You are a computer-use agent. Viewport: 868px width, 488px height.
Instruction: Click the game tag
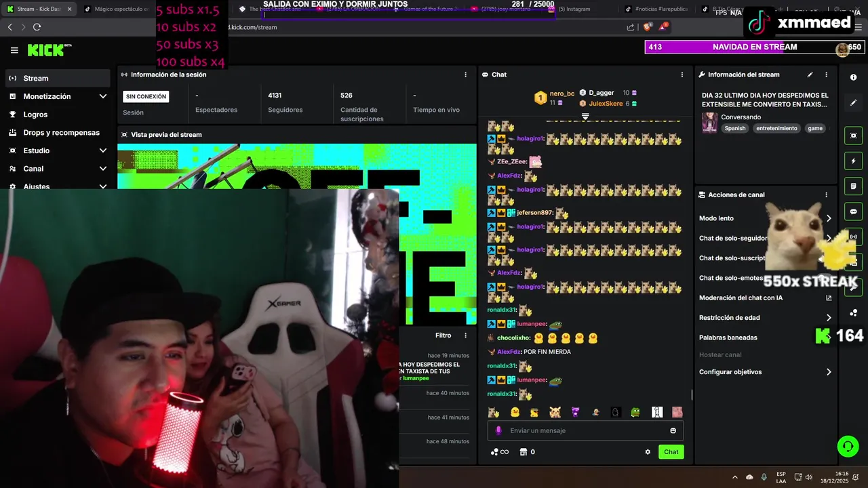coord(815,128)
